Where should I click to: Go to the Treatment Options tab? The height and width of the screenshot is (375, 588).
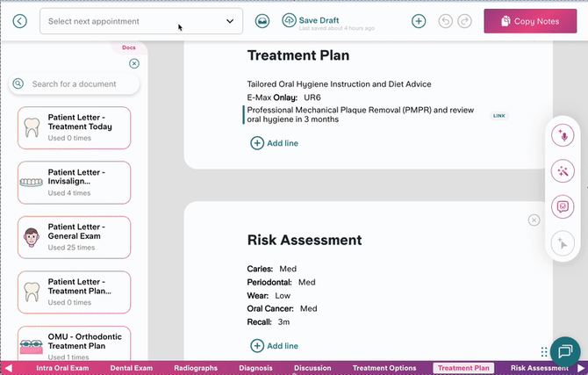(x=384, y=368)
